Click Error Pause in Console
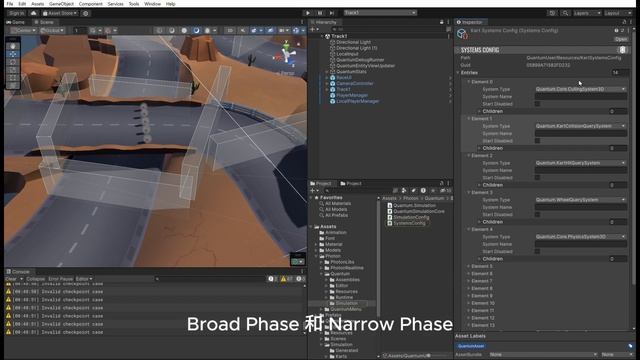640x360 pixels. [60, 279]
